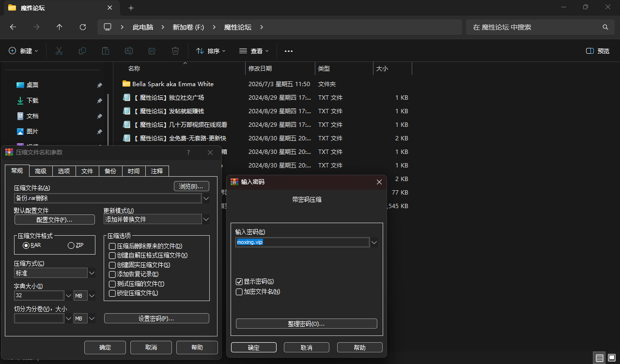Click the Share icon in toolbar
The image size is (620, 364).
tap(152, 51)
